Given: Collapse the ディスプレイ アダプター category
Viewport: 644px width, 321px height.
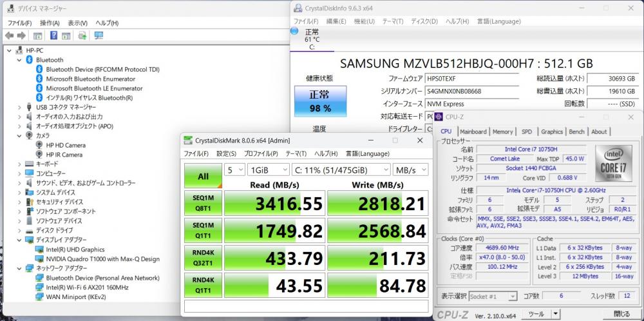Looking at the screenshot, I should [x=19, y=240].
